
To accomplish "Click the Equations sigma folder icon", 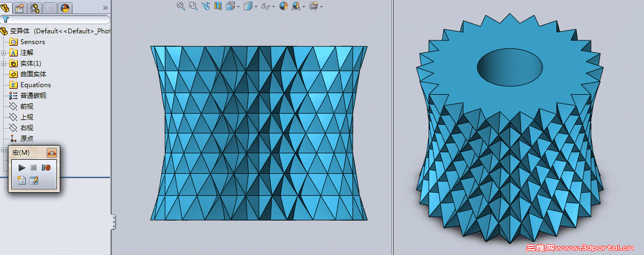I will [x=13, y=84].
